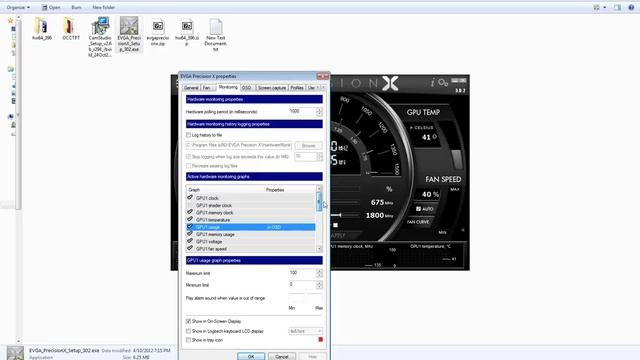This screenshot has width=640, height=360.
Task: Select the hx64_396 zip file icon
Action: (187, 27)
